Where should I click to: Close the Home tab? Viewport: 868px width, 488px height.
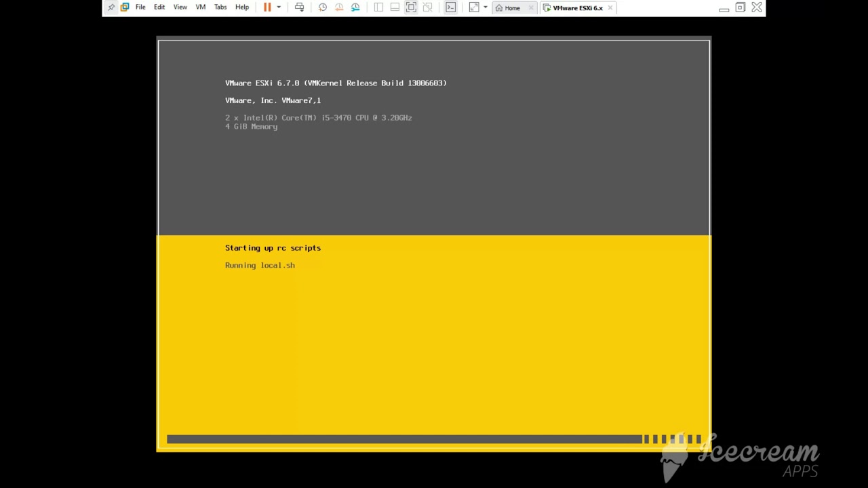click(x=530, y=8)
